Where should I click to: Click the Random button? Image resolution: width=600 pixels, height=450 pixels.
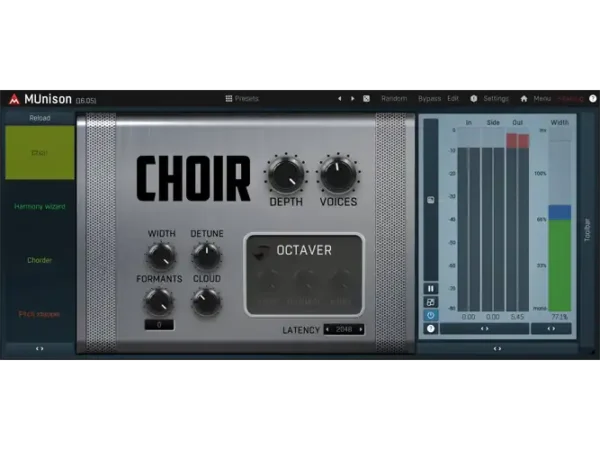click(x=394, y=99)
